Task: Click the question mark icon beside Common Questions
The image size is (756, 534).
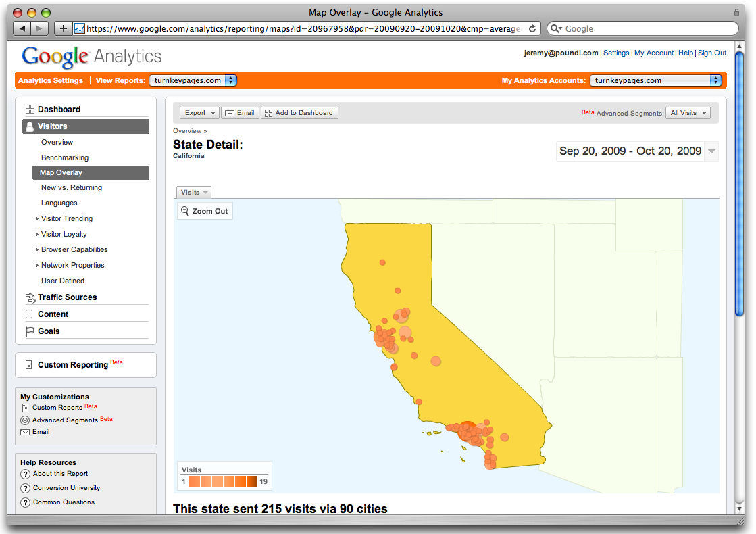Action: coord(26,502)
